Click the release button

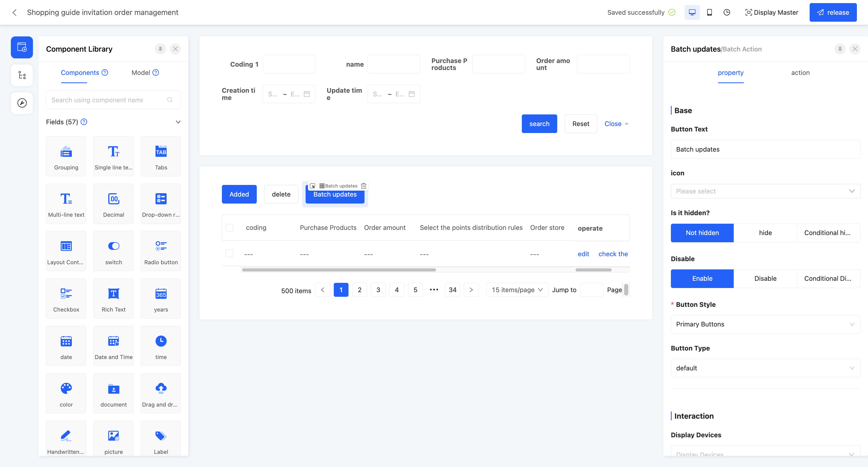pyautogui.click(x=833, y=12)
